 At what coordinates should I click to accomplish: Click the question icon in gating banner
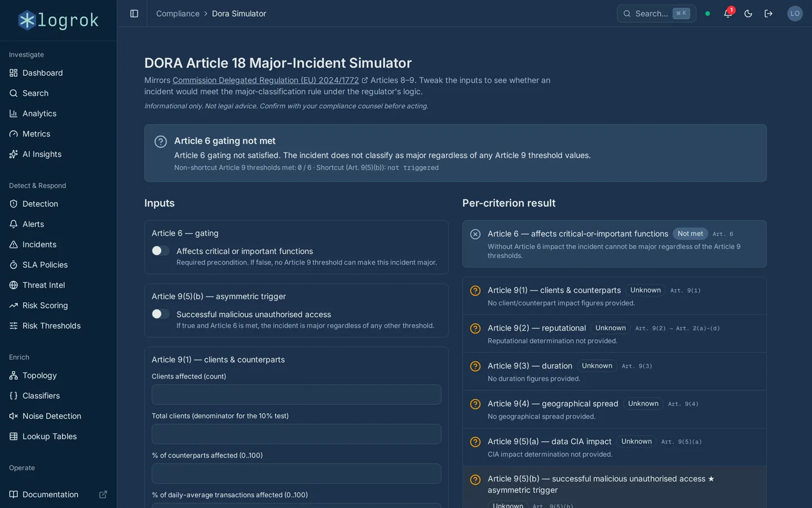[x=161, y=142]
